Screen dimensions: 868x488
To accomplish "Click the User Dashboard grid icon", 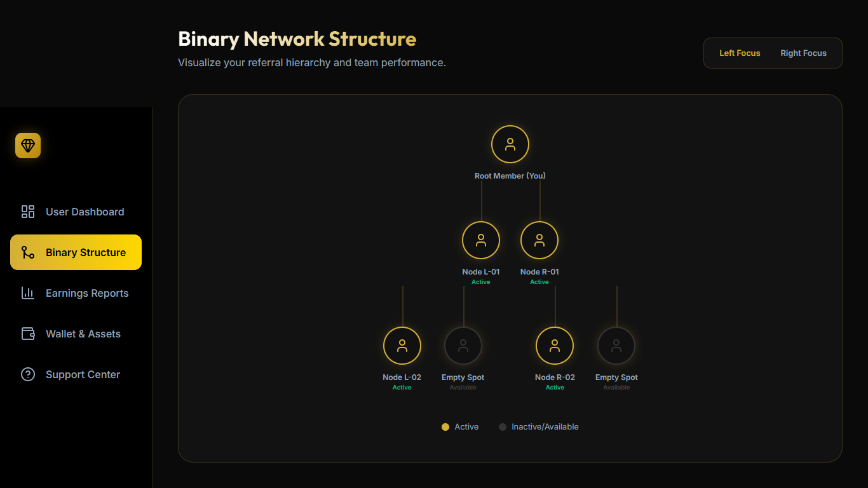I will [x=28, y=212].
